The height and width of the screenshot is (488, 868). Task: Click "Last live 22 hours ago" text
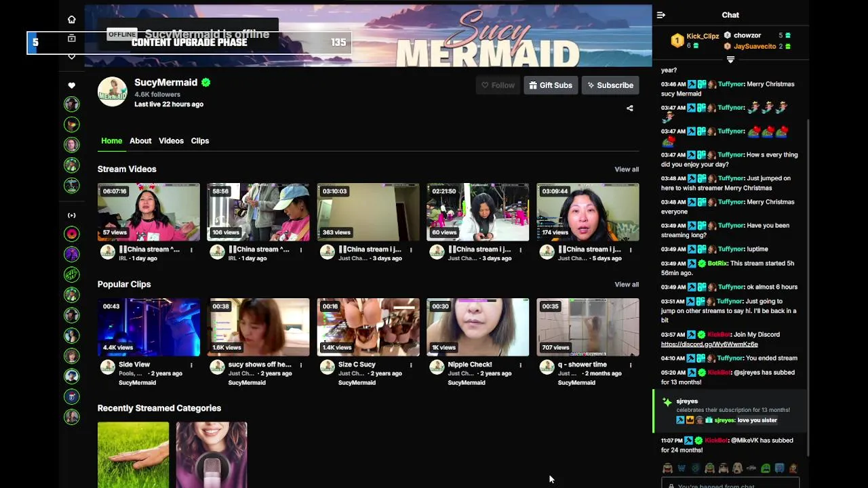click(169, 104)
